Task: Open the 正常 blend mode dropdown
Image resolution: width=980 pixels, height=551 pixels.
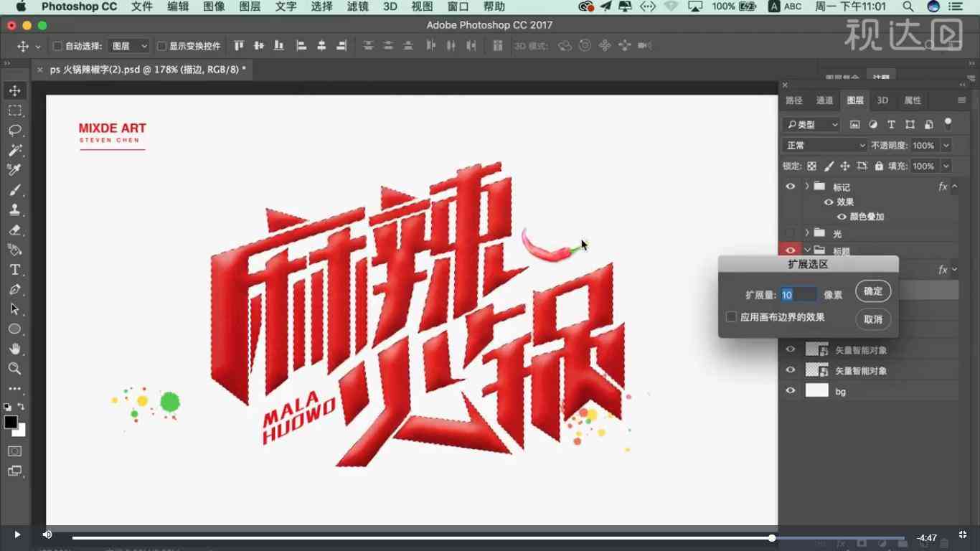Action: coord(826,145)
